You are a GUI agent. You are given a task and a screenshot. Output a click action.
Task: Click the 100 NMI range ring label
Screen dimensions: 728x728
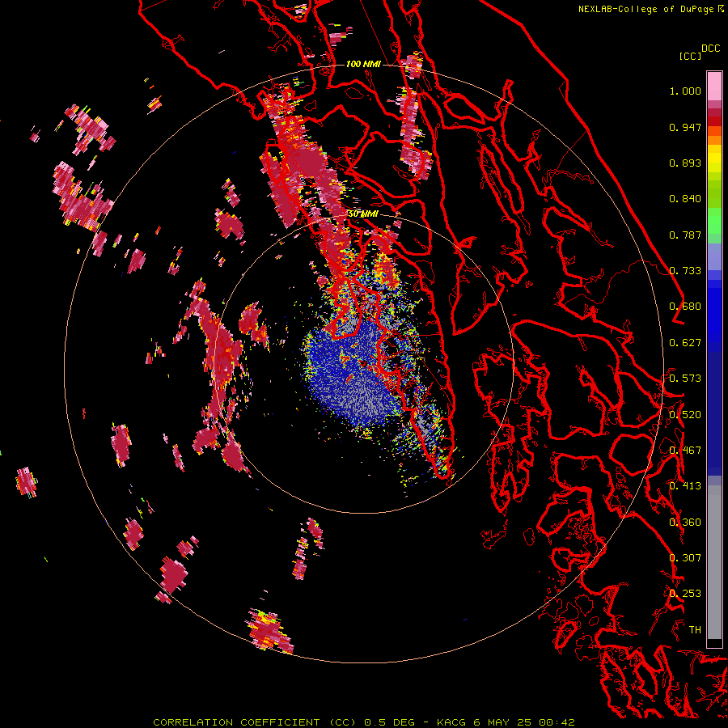pos(363,64)
